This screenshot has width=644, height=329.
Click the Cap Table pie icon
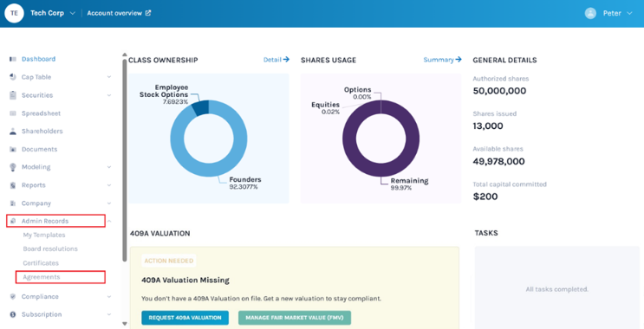pyautogui.click(x=13, y=77)
